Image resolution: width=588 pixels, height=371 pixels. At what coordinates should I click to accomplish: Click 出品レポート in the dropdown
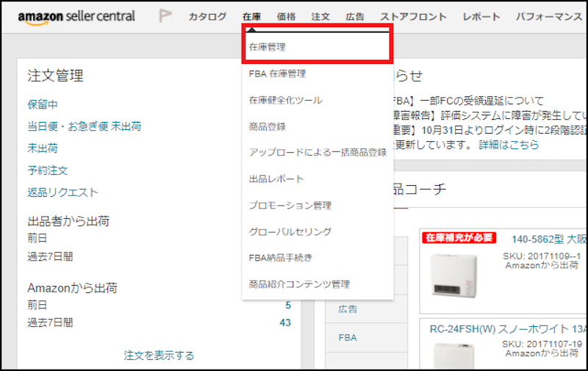point(276,179)
